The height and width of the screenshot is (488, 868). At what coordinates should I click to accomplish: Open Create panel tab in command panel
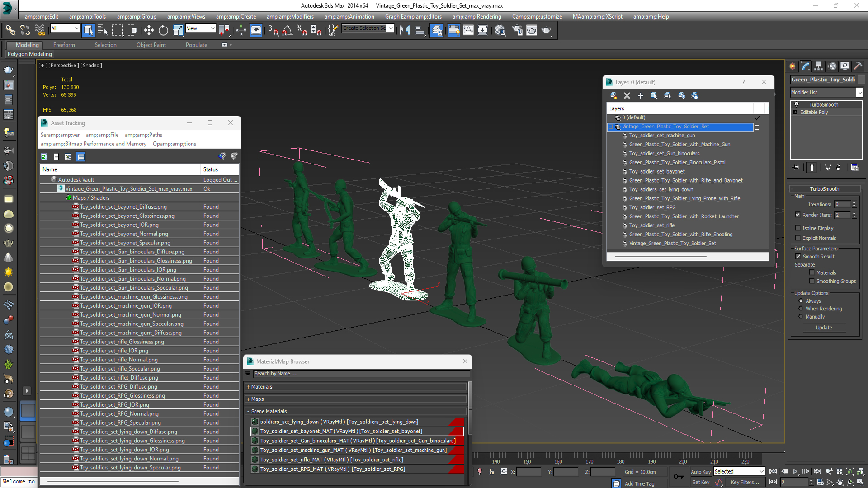point(792,66)
